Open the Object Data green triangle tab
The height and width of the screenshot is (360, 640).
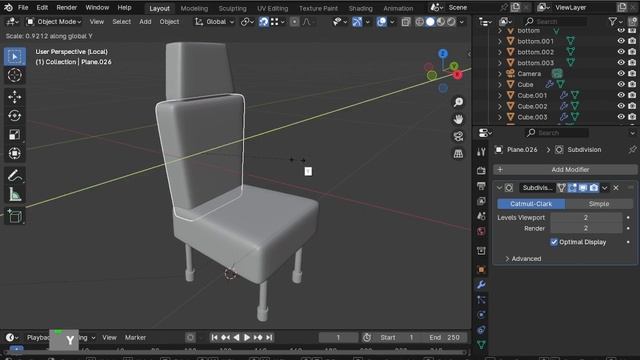click(x=481, y=345)
